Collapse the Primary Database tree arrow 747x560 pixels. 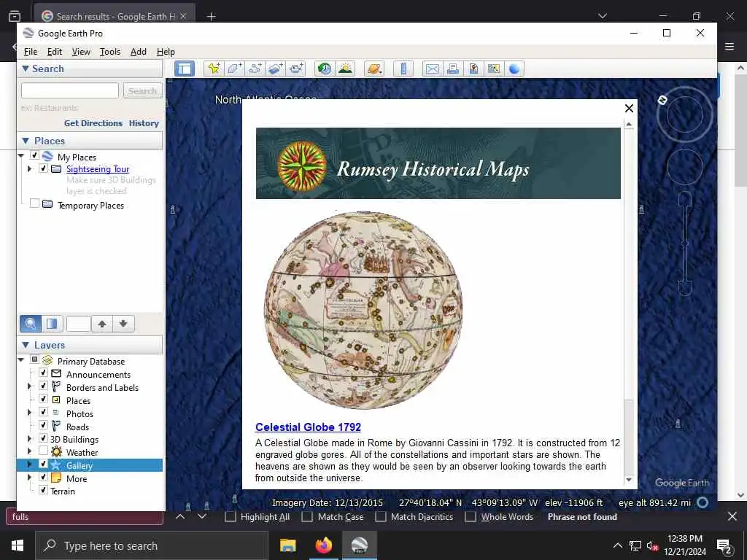pos(21,360)
